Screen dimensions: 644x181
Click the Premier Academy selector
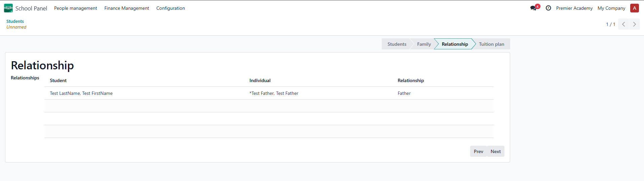pos(574,8)
